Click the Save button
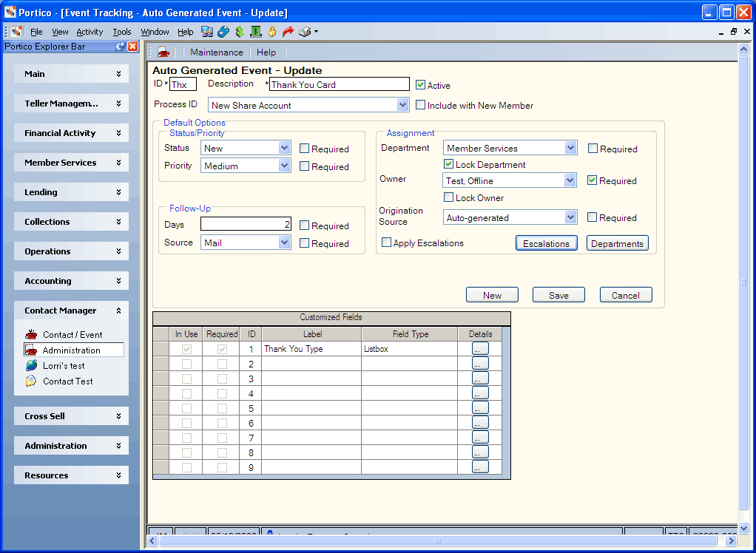The width and height of the screenshot is (756, 553). click(x=558, y=295)
